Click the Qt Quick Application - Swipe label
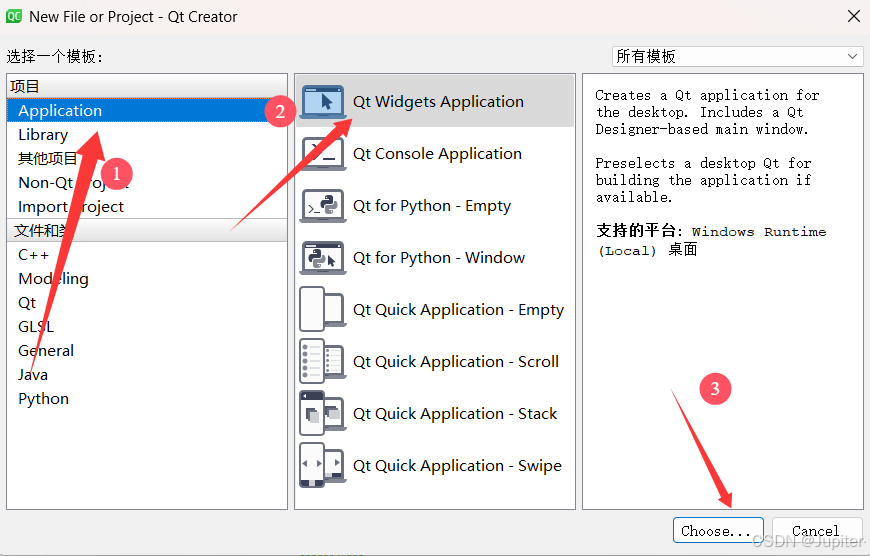The height and width of the screenshot is (556, 870). [x=457, y=465]
